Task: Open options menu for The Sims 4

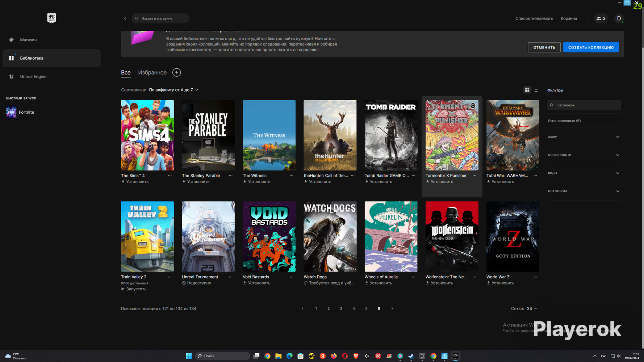Action: click(x=170, y=176)
